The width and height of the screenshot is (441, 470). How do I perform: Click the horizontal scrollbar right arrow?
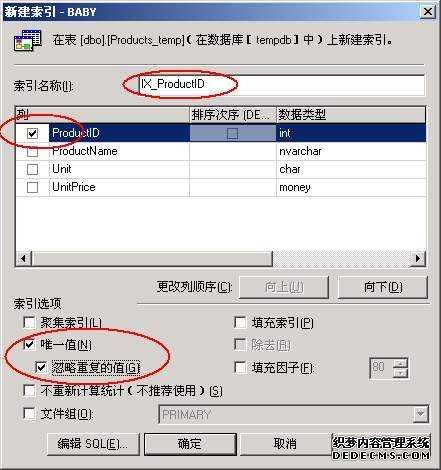coord(418,258)
